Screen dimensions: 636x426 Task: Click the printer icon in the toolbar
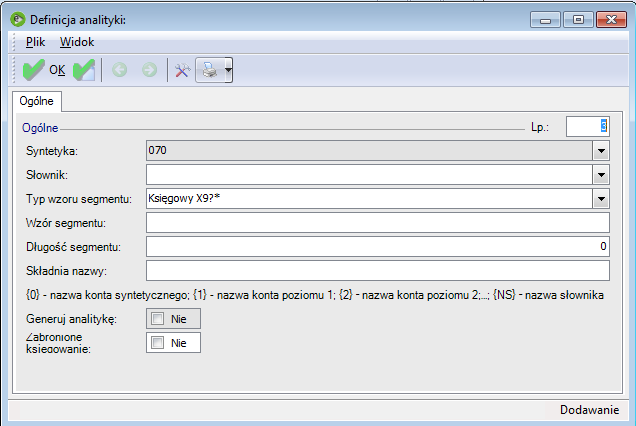tap(210, 70)
